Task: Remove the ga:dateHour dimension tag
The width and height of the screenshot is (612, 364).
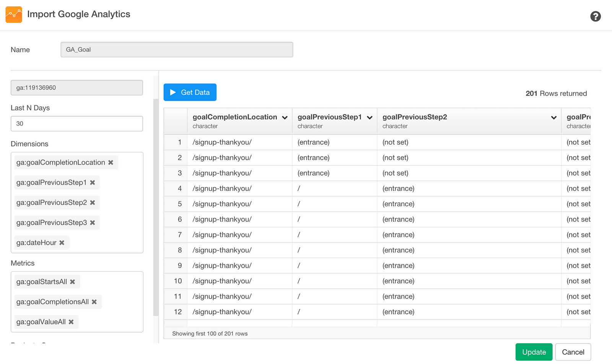Action: click(x=62, y=243)
